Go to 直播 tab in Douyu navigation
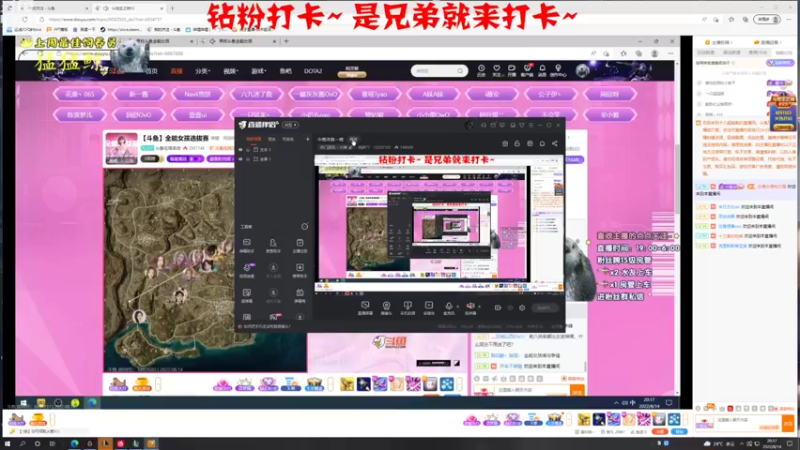The height and width of the screenshot is (450, 800). click(x=177, y=71)
